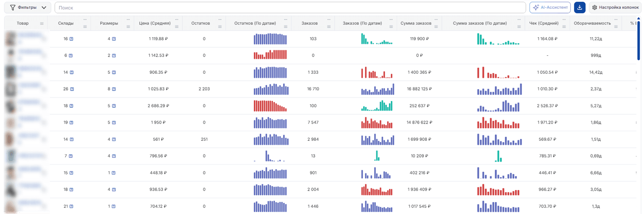Viewport: 644px width, 214px height.
Task: Click the Поиск search field
Action: (x=290, y=8)
